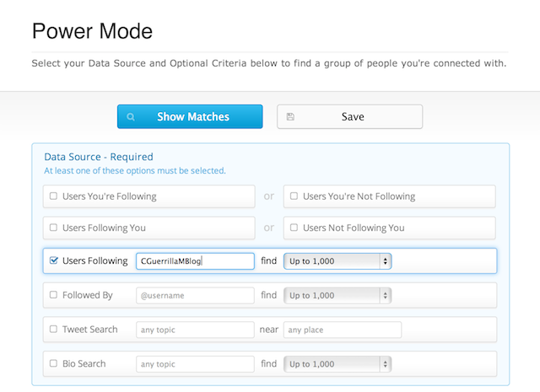
Task: Click the Tweet Search any place field
Action: 343,330
